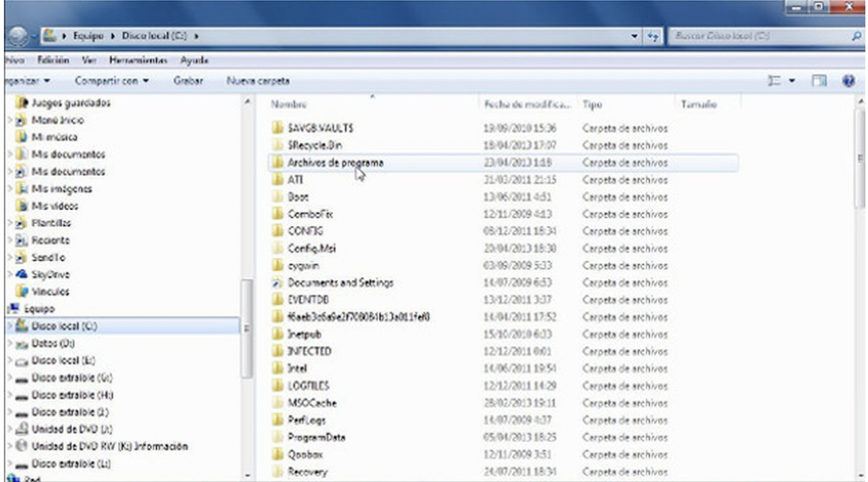The image size is (868, 482).
Task: Click the MSOCache folder icon
Action: [277, 403]
